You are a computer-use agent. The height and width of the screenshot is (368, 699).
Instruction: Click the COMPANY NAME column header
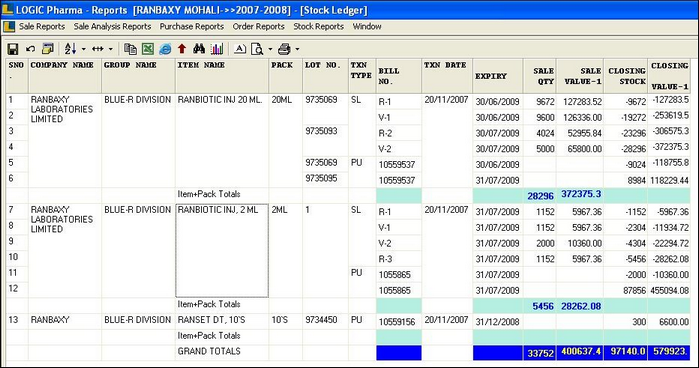click(65, 75)
